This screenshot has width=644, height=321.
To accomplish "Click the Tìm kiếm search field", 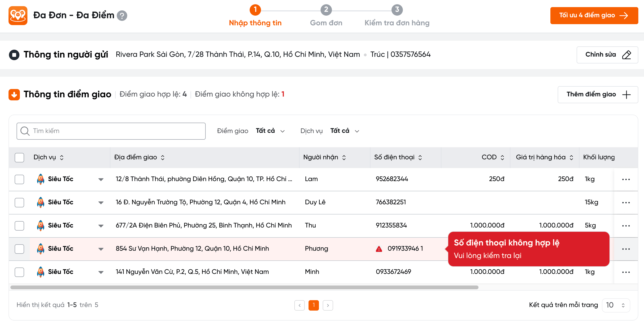I will tap(111, 131).
